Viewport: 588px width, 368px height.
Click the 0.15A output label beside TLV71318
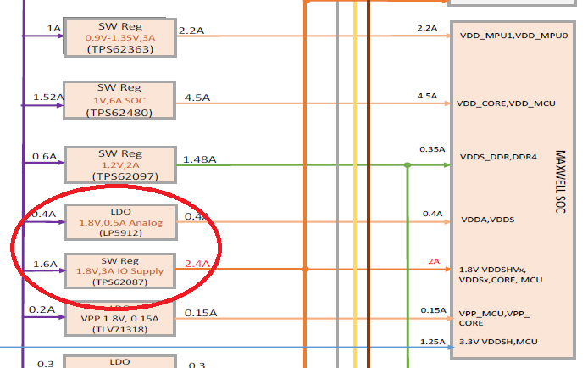(x=201, y=313)
